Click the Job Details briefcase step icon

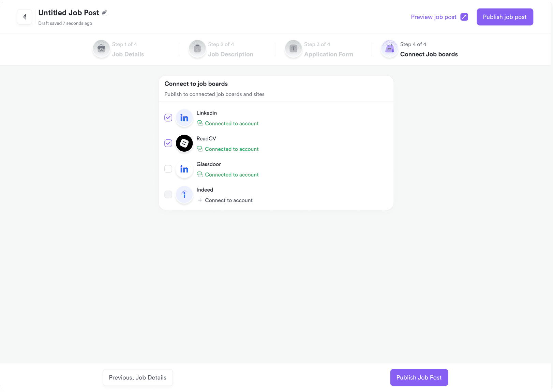coord(101,49)
